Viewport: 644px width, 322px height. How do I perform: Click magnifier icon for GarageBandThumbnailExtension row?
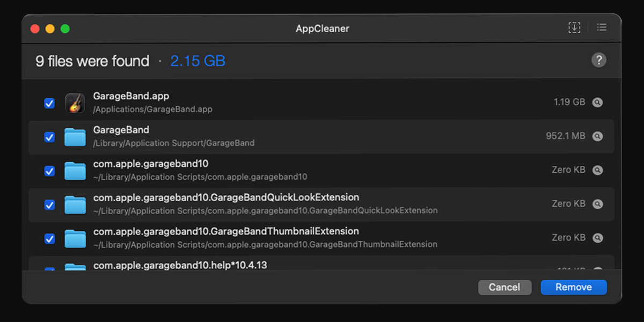click(597, 238)
